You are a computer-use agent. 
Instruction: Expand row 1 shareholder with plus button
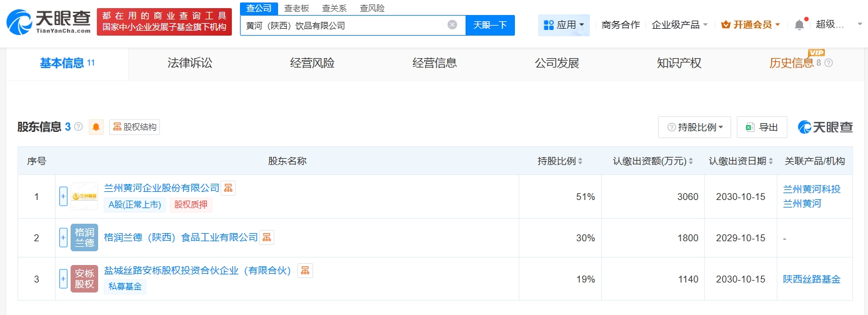63,197
